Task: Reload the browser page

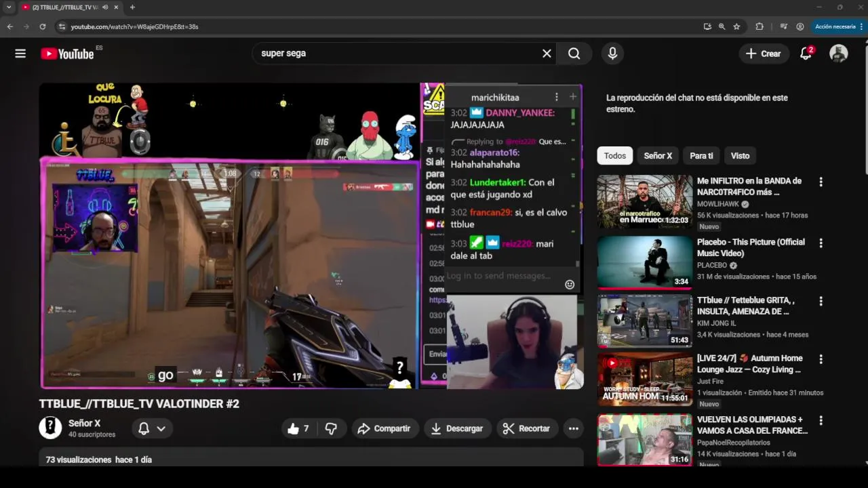Action: click(x=42, y=26)
